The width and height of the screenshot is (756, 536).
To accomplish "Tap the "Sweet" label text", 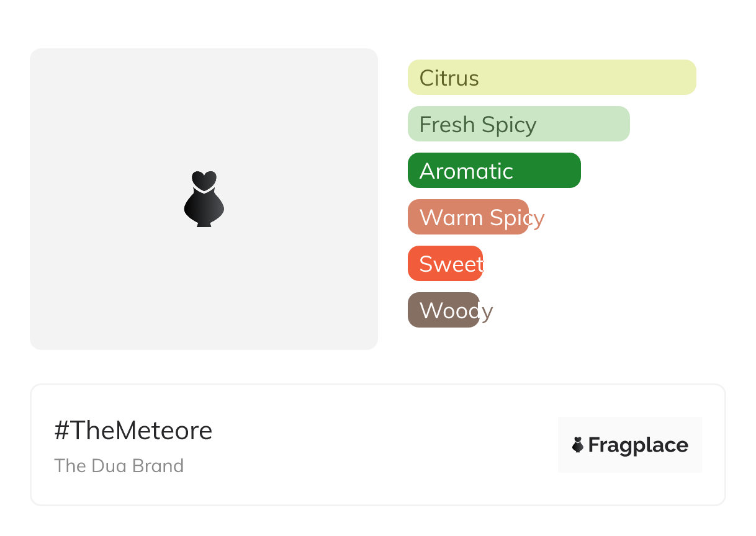I will (451, 264).
